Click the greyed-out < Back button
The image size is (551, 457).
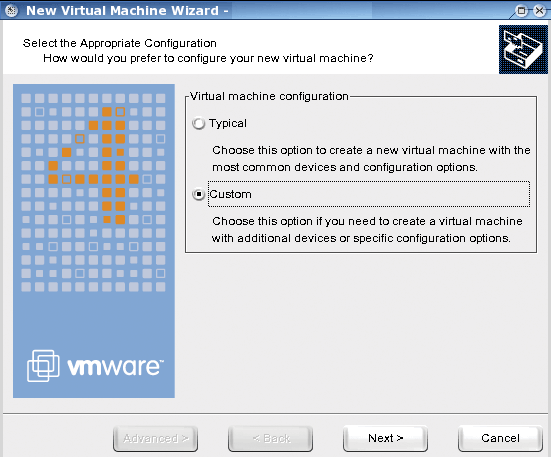point(270,438)
